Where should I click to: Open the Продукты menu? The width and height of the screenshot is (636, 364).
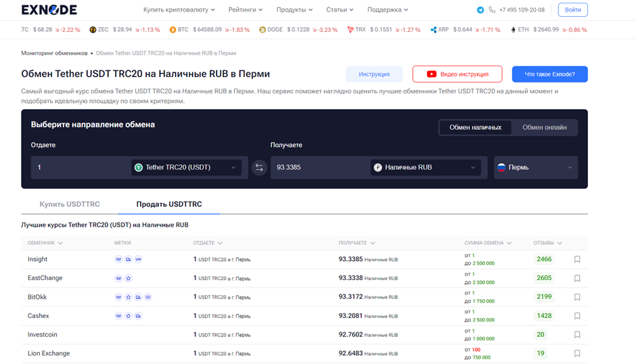[294, 9]
